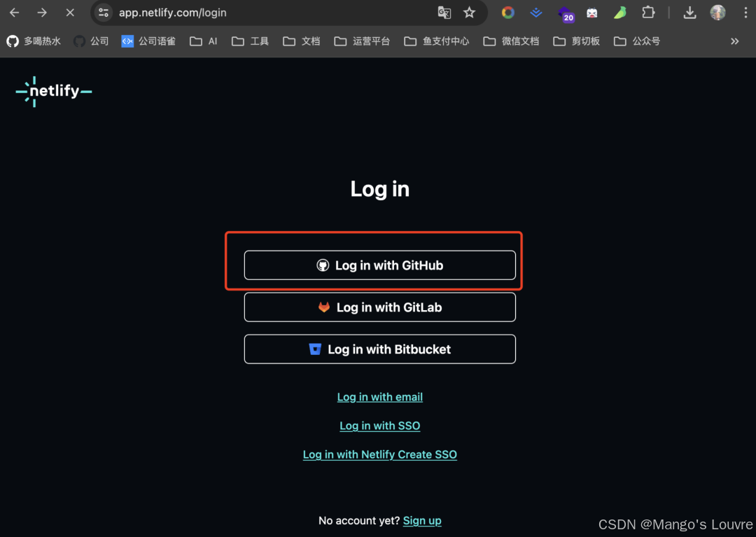This screenshot has height=537, width=756.
Task: Open the downloads icon in toolbar
Action: (689, 13)
